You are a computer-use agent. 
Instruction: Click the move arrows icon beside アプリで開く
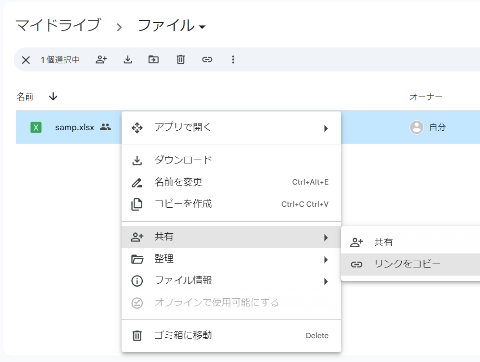pos(137,128)
